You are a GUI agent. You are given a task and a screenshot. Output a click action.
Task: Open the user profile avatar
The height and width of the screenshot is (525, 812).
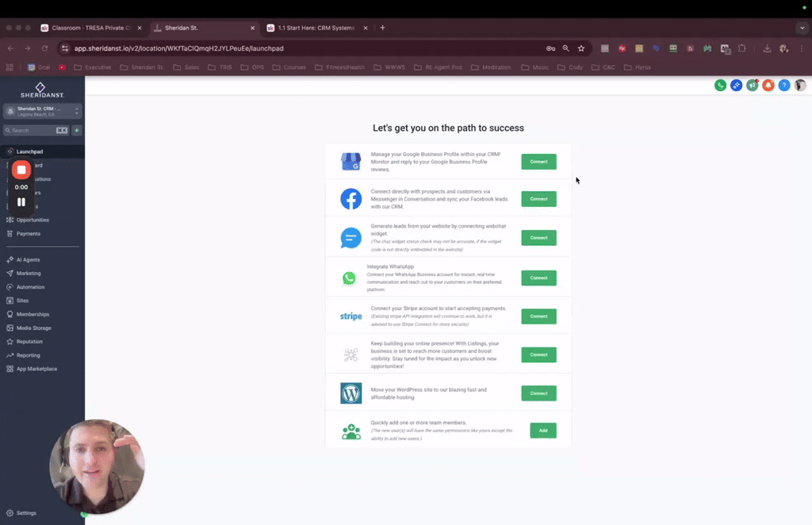[801, 86]
